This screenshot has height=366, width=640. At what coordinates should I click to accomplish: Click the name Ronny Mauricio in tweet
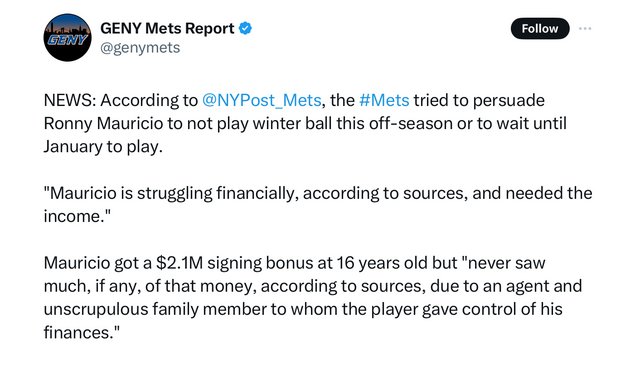[103, 124]
